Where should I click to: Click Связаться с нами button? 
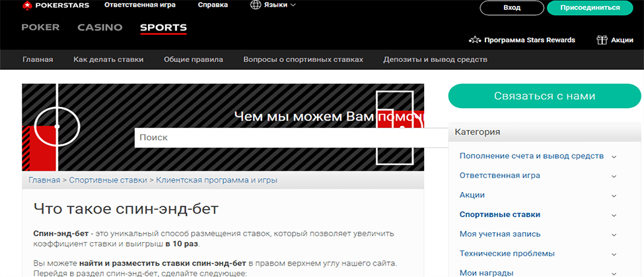point(545,96)
